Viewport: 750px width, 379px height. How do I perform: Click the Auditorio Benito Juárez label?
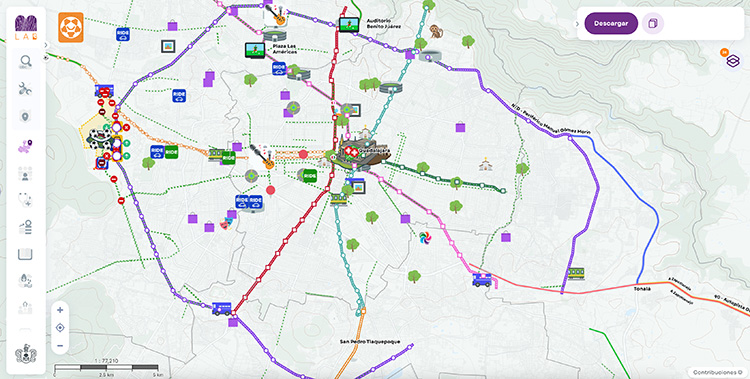[384, 24]
